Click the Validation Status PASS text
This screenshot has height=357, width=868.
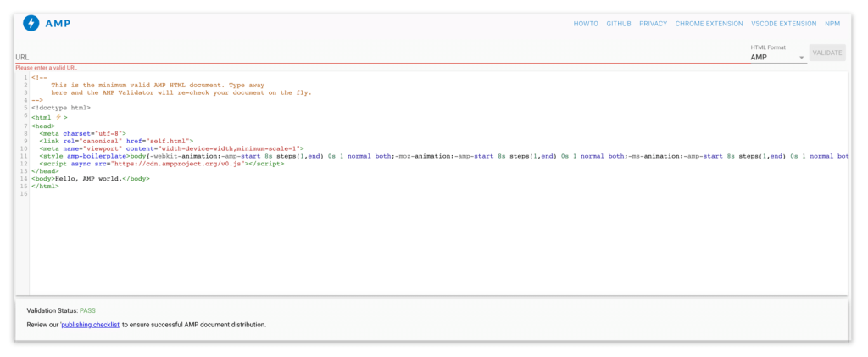coord(87,310)
